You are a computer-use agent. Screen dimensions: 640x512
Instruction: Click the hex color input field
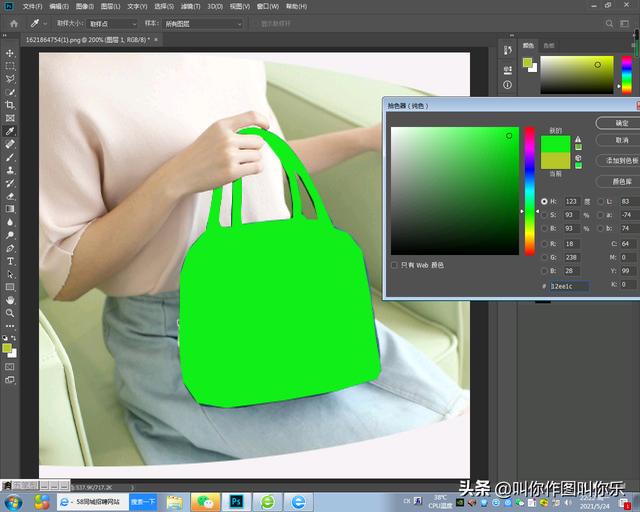point(570,286)
